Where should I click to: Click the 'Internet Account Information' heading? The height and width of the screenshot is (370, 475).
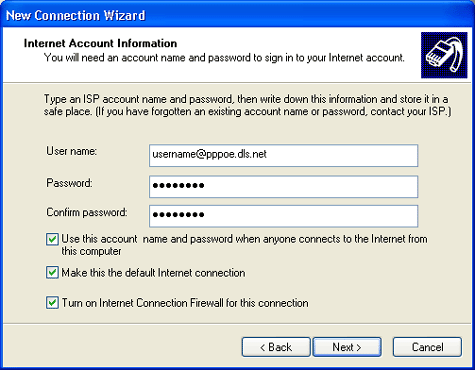pos(100,43)
